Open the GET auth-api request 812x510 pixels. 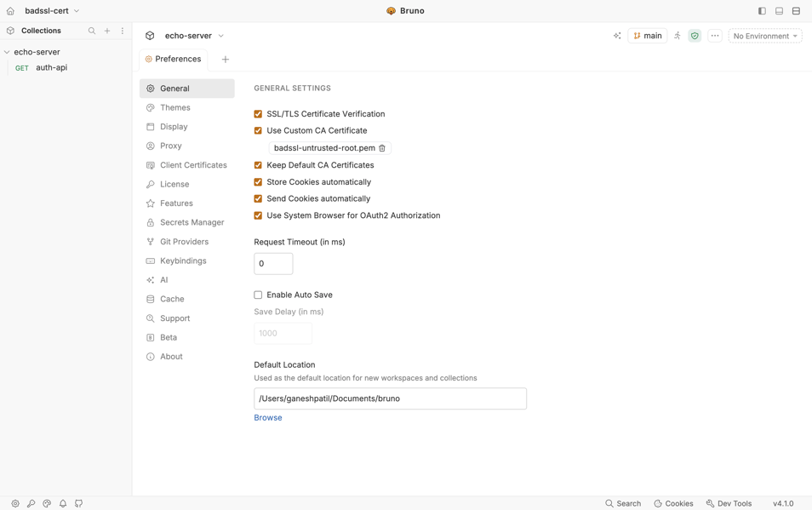click(x=67, y=68)
